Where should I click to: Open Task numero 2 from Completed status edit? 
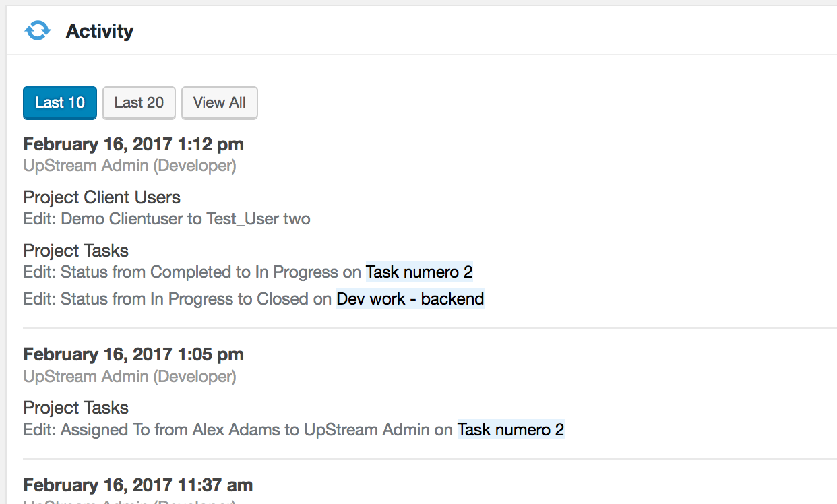[x=419, y=272]
